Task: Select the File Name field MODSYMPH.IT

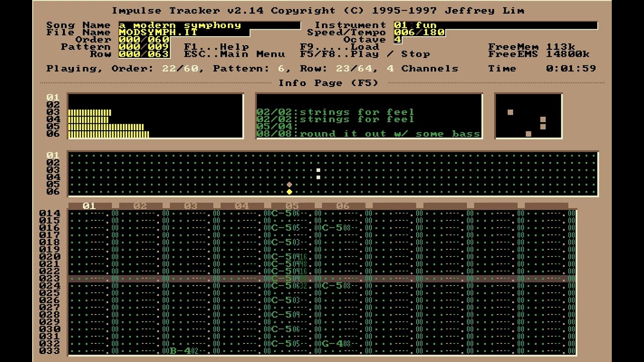Action: [184, 32]
